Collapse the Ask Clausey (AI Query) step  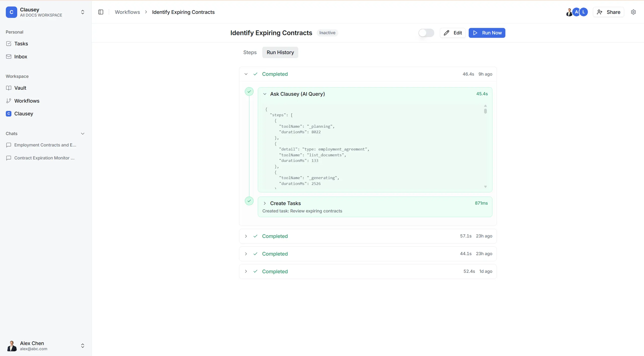(265, 94)
